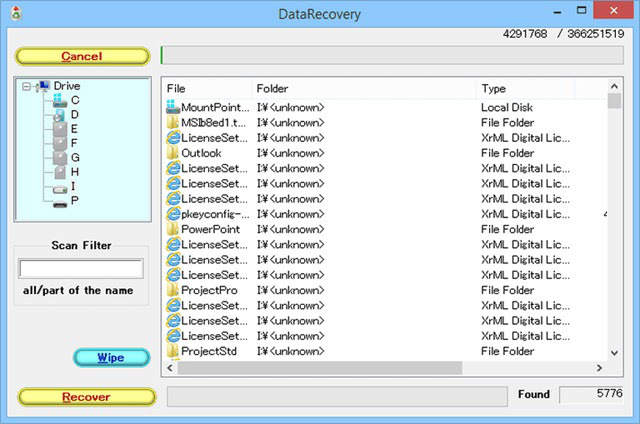This screenshot has height=424, width=640.
Task: Click the Local Disk type cell
Action: pyautogui.click(x=507, y=107)
